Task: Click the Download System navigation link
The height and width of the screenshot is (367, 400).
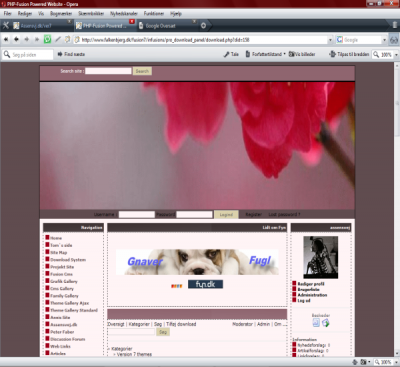Action: [x=68, y=260]
